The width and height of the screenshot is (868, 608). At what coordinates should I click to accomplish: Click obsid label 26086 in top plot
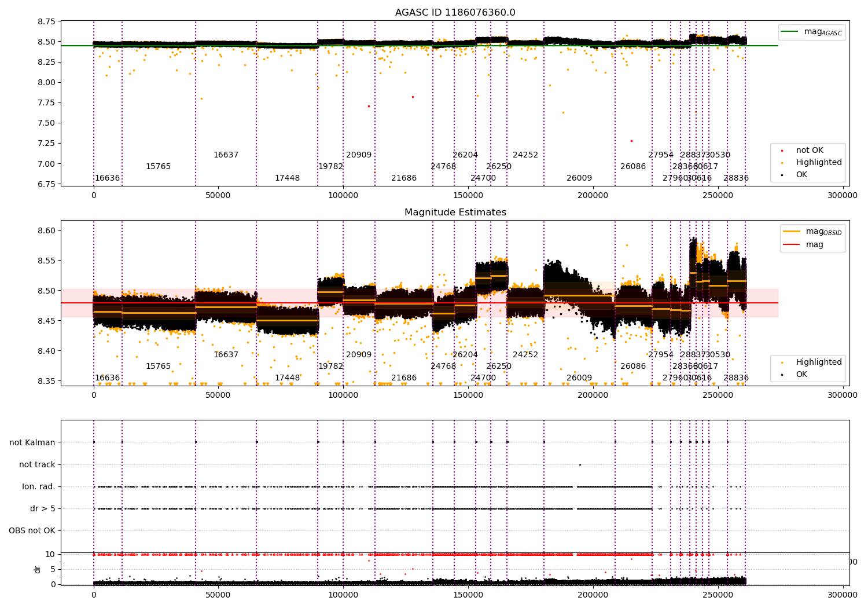click(x=633, y=167)
